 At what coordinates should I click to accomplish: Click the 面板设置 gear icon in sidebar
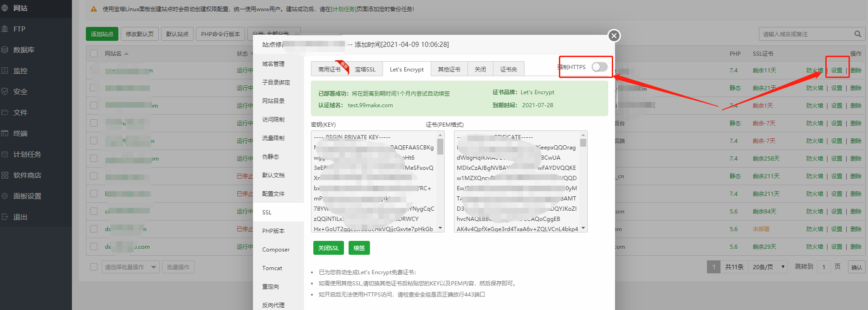coord(5,196)
